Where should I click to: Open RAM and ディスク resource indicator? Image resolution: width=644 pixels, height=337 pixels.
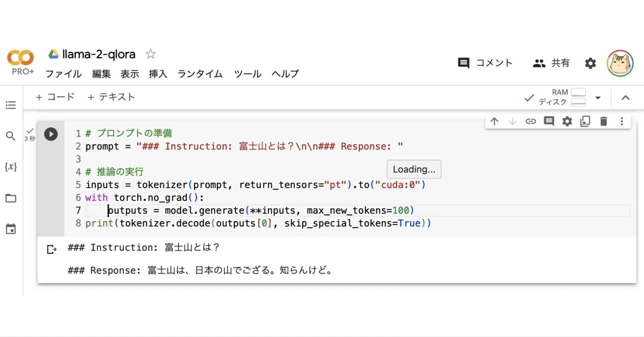[x=562, y=97]
